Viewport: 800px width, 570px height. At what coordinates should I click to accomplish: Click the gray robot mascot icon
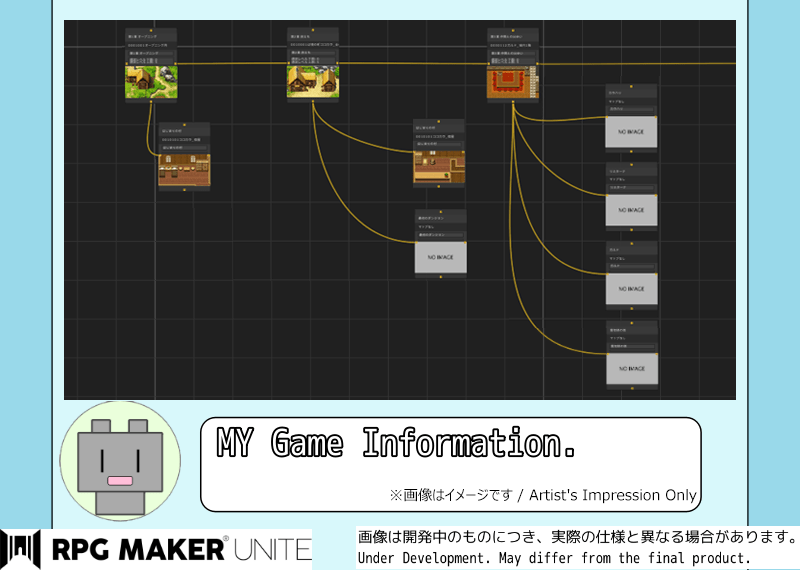[120, 460]
